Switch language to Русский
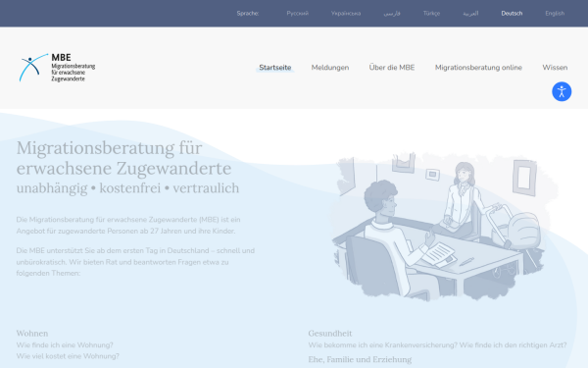The image size is (588, 368). (x=297, y=14)
